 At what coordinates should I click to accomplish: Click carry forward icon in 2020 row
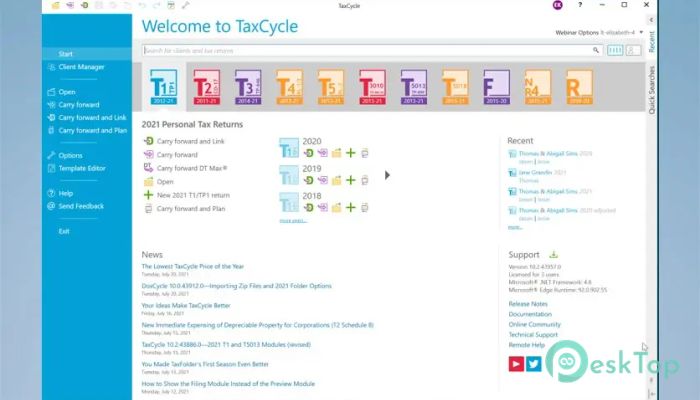322,153
